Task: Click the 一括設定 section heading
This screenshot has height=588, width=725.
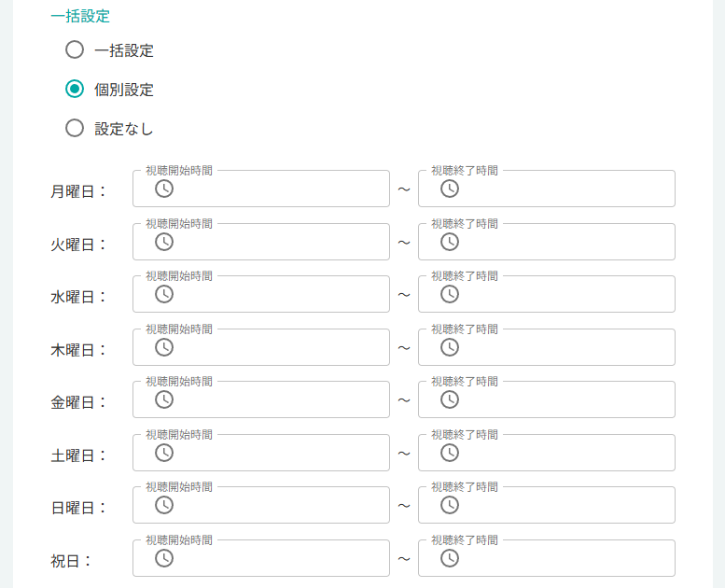Action: (x=80, y=16)
